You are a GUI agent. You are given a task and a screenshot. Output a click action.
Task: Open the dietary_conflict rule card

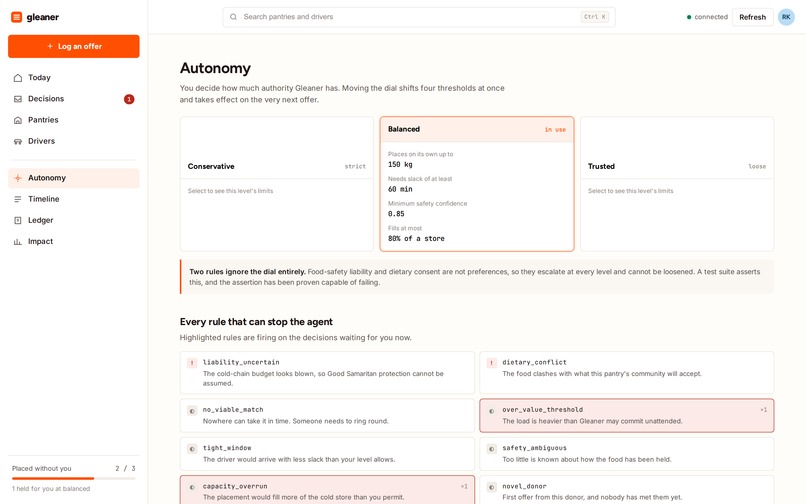tap(627, 373)
